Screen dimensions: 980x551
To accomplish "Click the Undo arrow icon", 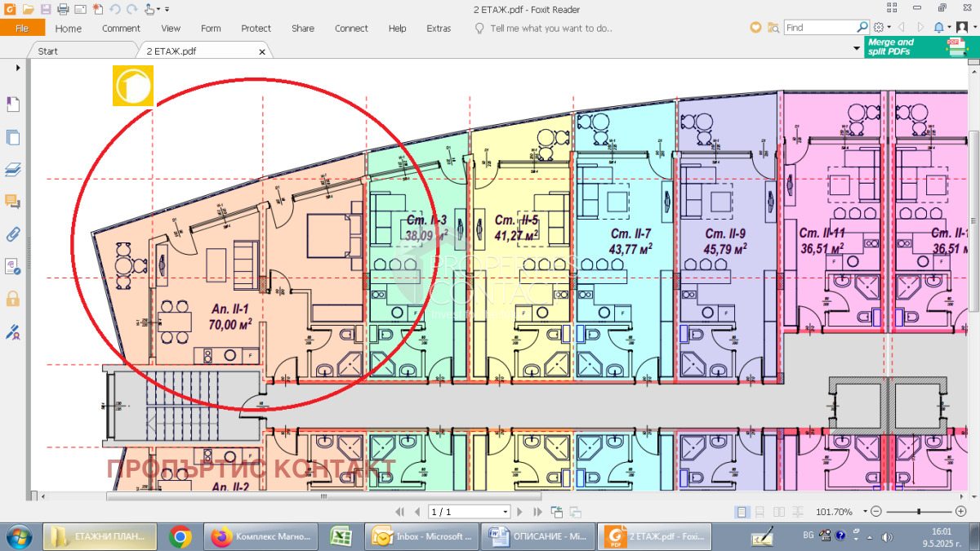I will (x=115, y=10).
